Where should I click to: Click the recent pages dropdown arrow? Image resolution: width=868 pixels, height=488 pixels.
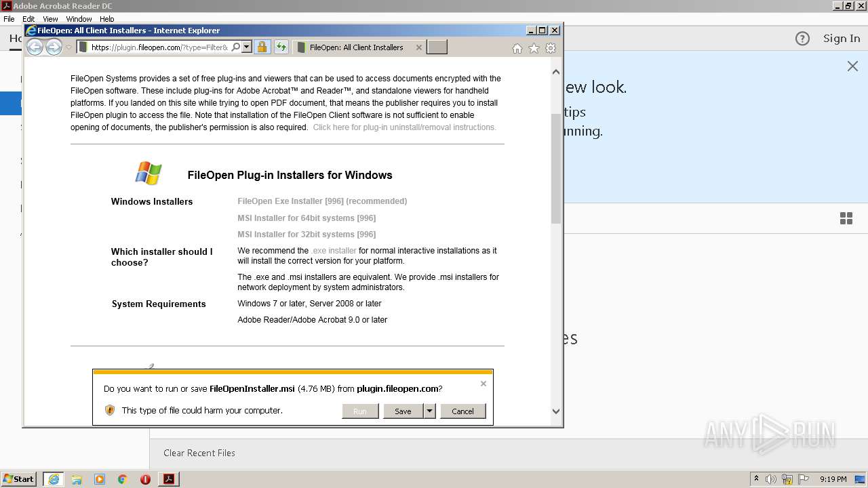coord(68,47)
